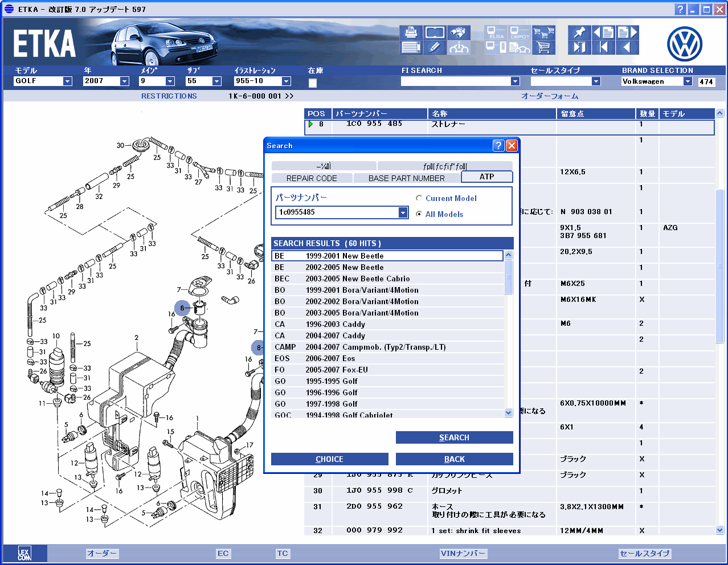Image resolution: width=728 pixels, height=565 pixels.
Task: Click the RESTRICTIONS link
Action: tap(169, 96)
